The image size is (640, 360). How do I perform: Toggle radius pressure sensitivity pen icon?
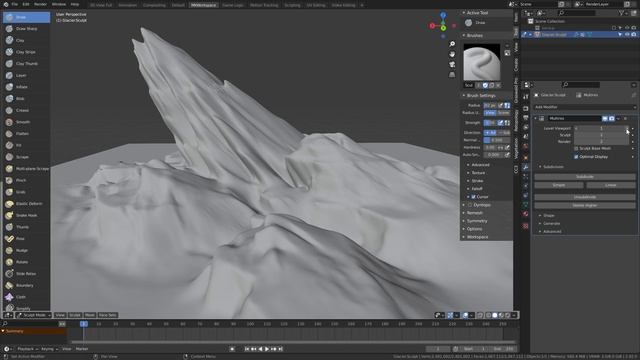point(500,106)
